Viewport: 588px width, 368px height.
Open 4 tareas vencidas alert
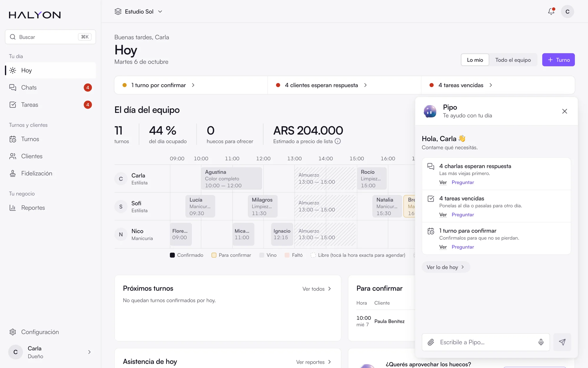click(498, 85)
